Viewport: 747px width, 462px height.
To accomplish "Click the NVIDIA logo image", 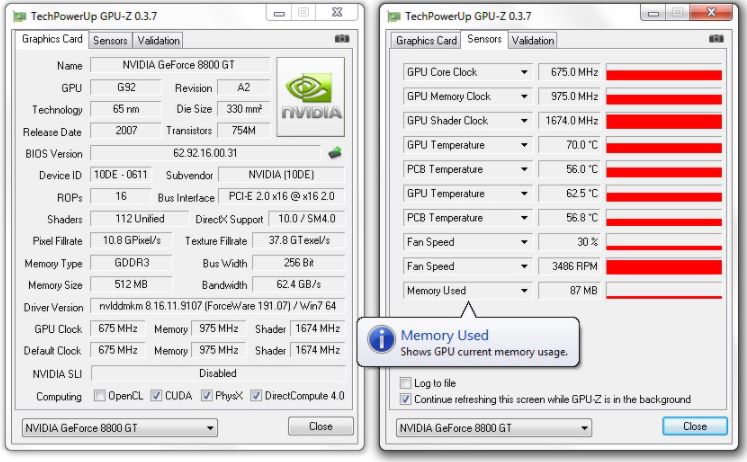I will coord(310,96).
